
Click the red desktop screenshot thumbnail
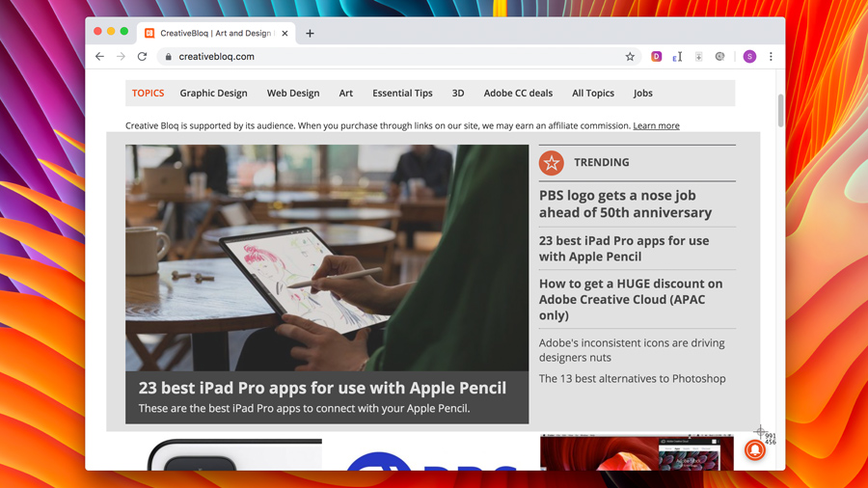(637, 452)
